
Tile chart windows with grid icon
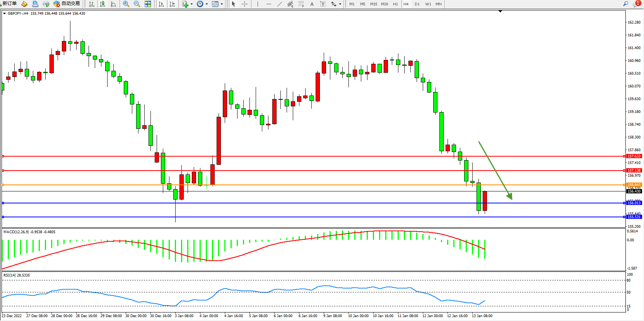click(x=148, y=4)
